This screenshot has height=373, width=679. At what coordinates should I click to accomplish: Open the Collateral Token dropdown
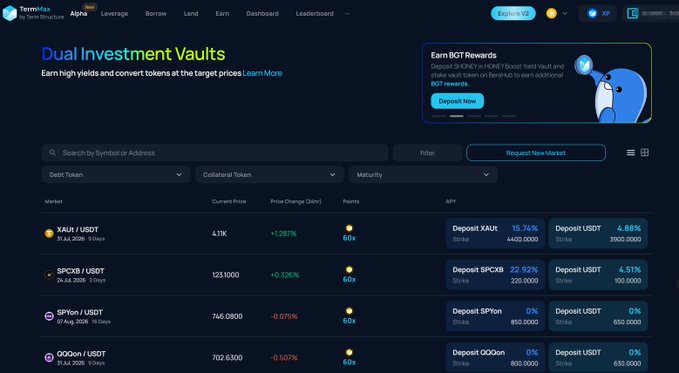[x=269, y=175]
